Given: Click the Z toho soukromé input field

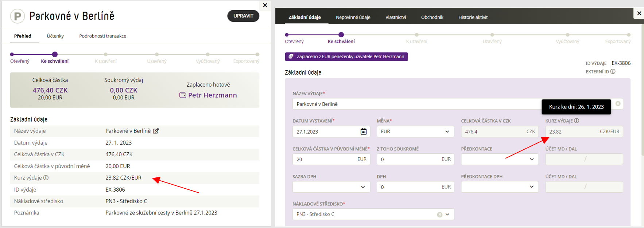Looking at the screenshot, I should [x=415, y=159].
